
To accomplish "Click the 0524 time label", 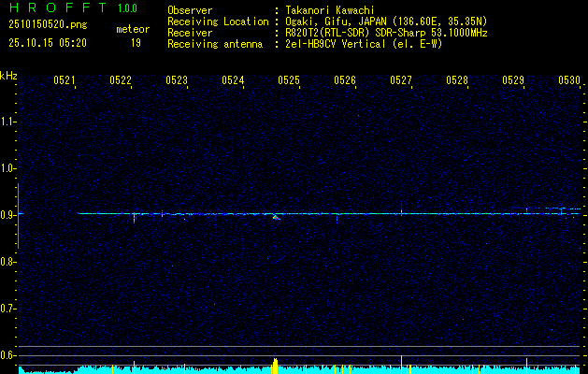I will 233,79.
